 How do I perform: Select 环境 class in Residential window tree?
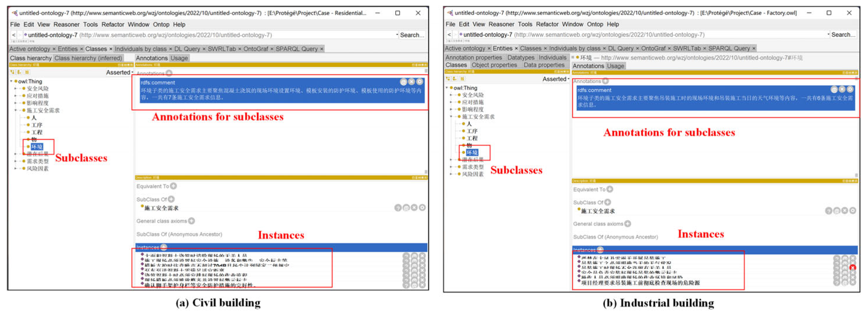pos(37,147)
